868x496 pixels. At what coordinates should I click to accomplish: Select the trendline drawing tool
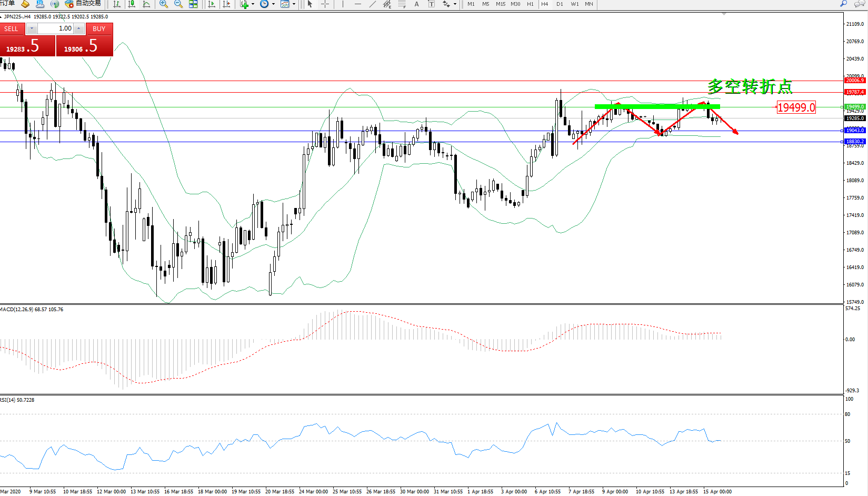tap(373, 4)
